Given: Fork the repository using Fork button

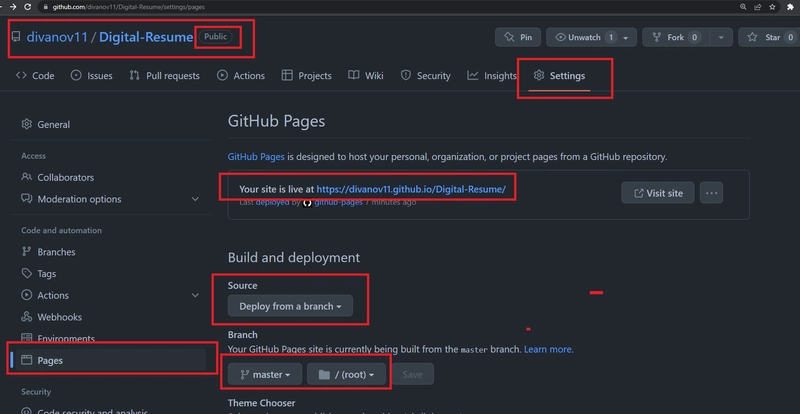Looking at the screenshot, I should 675,37.
